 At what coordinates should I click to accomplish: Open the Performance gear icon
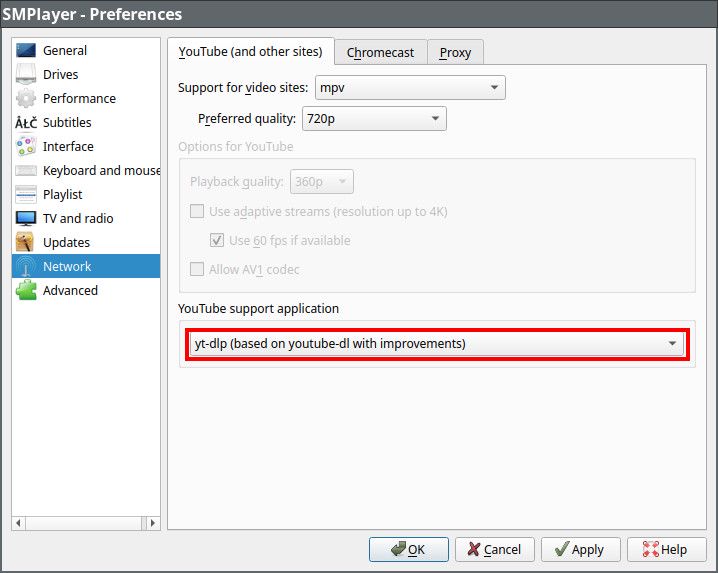(x=26, y=99)
